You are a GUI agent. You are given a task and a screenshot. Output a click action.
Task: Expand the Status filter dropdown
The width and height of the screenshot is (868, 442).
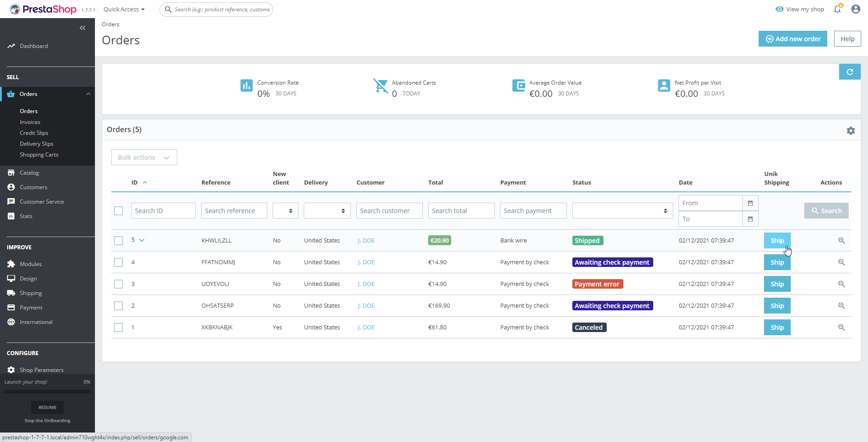tap(623, 211)
